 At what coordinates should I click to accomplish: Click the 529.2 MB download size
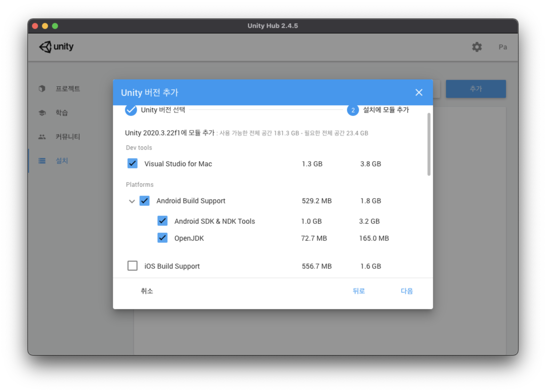click(316, 201)
